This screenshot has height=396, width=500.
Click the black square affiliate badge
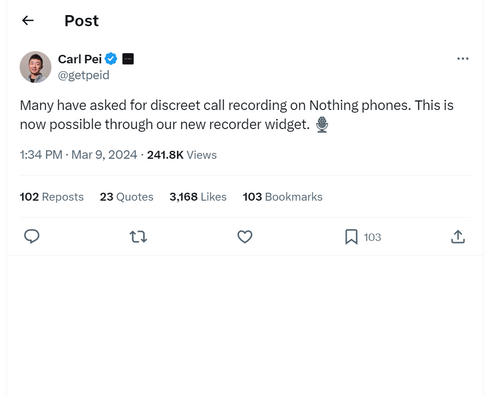pyautogui.click(x=128, y=59)
